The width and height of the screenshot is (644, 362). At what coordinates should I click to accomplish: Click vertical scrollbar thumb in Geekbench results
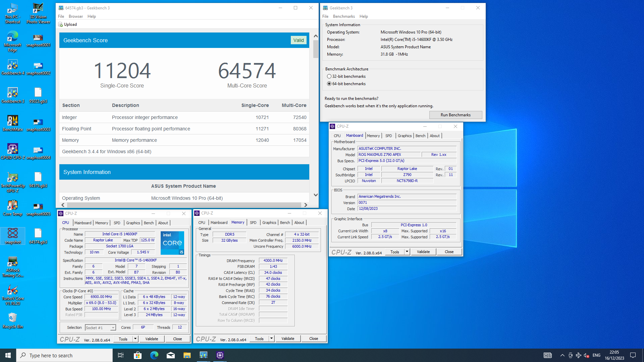(316, 49)
